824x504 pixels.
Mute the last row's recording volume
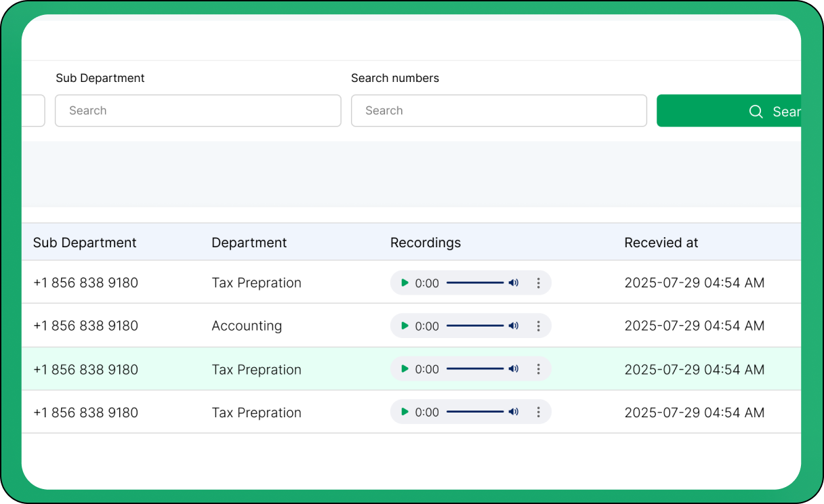[x=514, y=412]
